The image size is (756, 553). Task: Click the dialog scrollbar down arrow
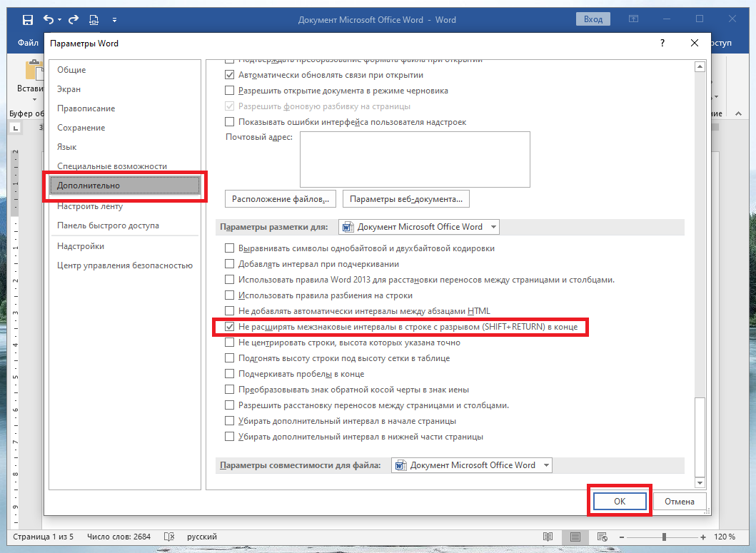[700, 483]
